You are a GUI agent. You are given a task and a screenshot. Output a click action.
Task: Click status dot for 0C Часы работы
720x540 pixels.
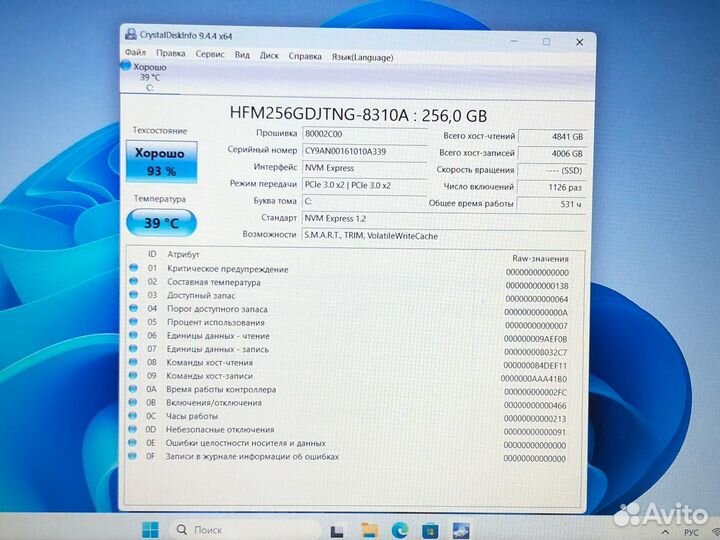coord(133,415)
